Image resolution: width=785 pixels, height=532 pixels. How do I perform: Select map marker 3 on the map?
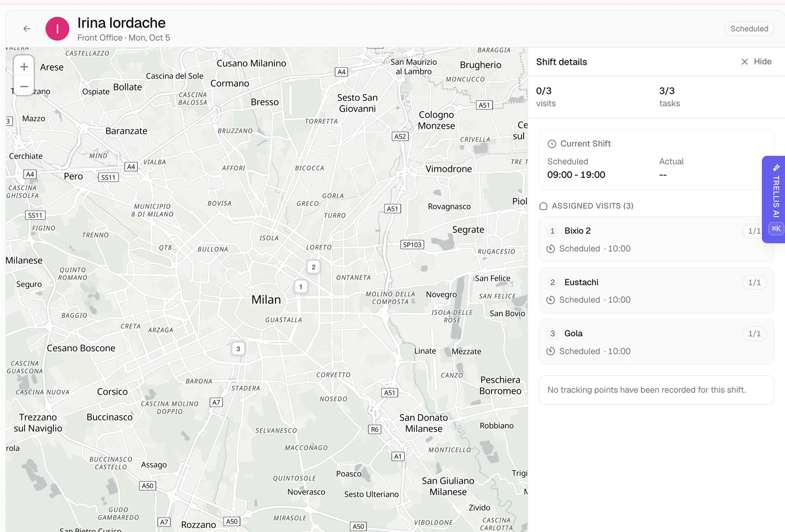(x=238, y=349)
